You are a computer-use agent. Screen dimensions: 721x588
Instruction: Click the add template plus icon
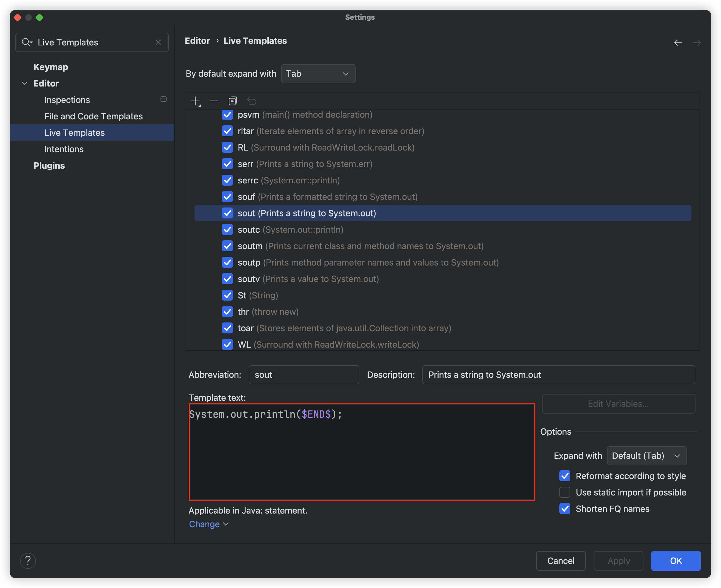tap(196, 101)
